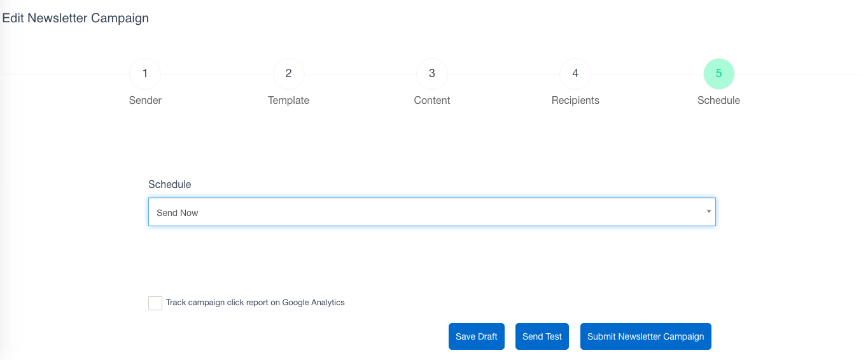Jump to step 4 circle
This screenshot has height=360, width=868.
coord(575,74)
